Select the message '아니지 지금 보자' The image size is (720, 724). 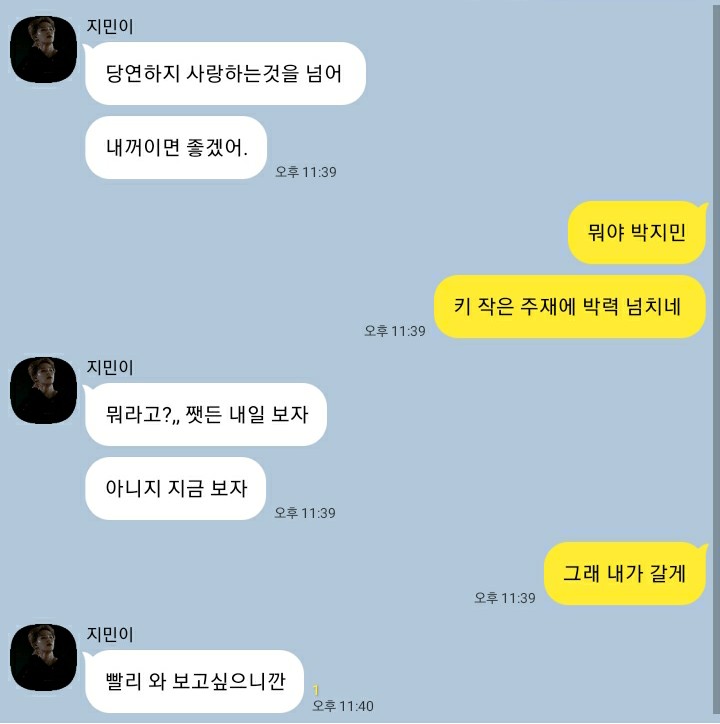[x=175, y=489]
